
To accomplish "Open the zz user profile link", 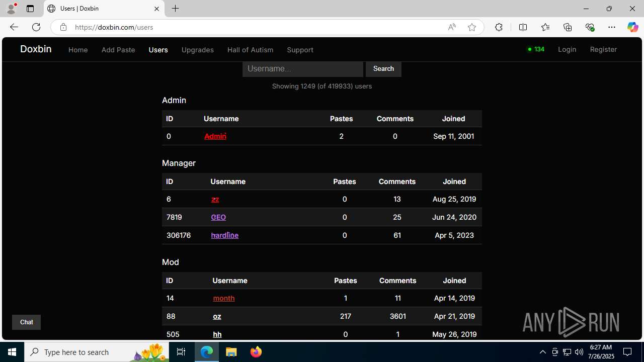I will tap(215, 199).
